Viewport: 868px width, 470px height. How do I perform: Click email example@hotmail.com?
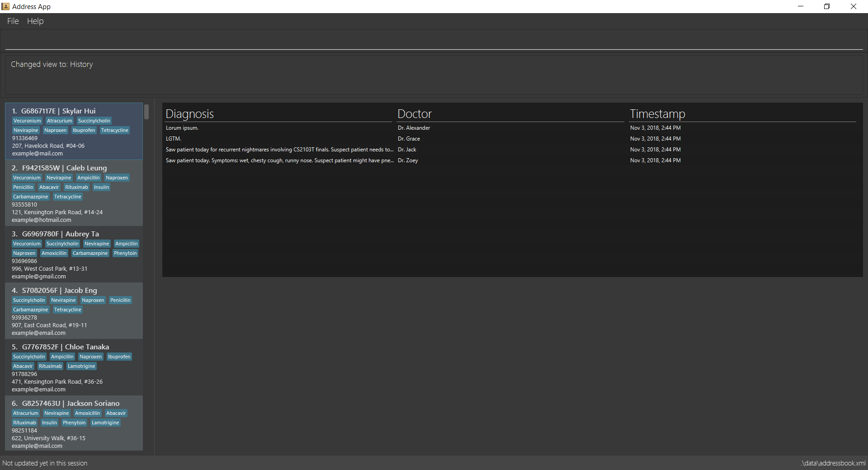(42, 220)
